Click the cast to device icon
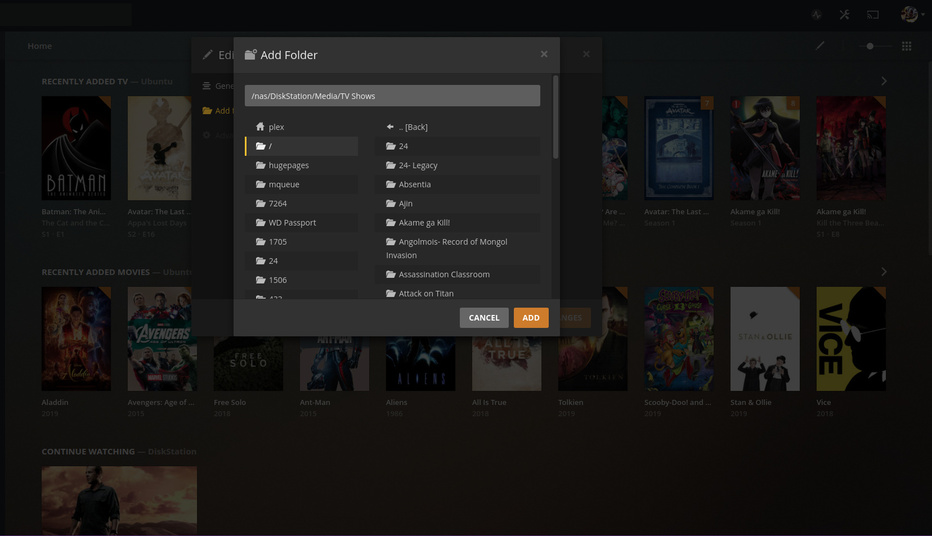This screenshot has height=536, width=932. click(x=873, y=15)
